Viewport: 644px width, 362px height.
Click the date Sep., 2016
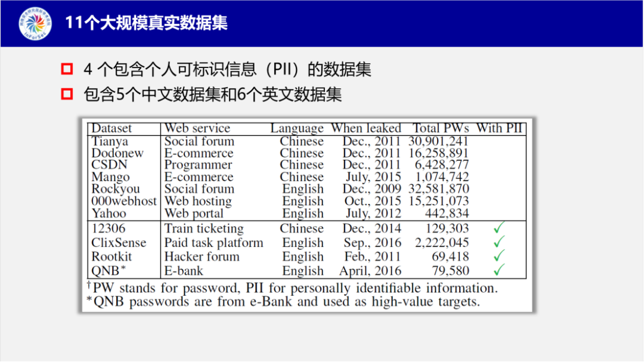coord(372,243)
